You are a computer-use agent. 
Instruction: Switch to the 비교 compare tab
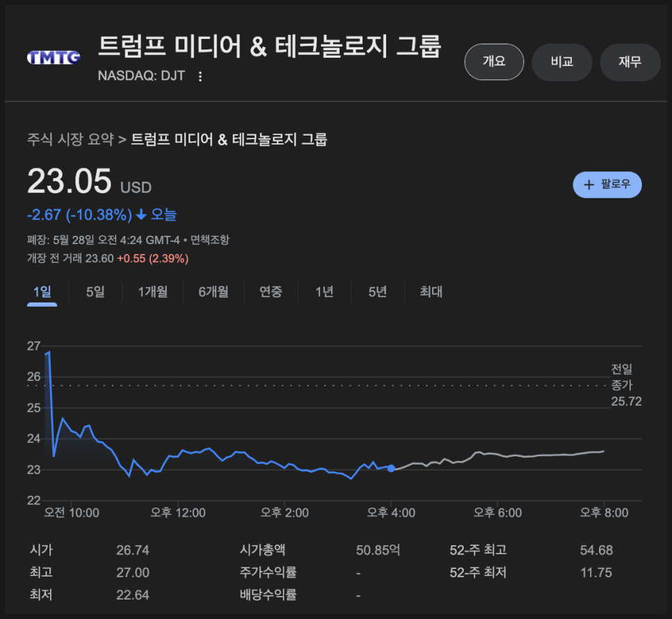coord(562,62)
